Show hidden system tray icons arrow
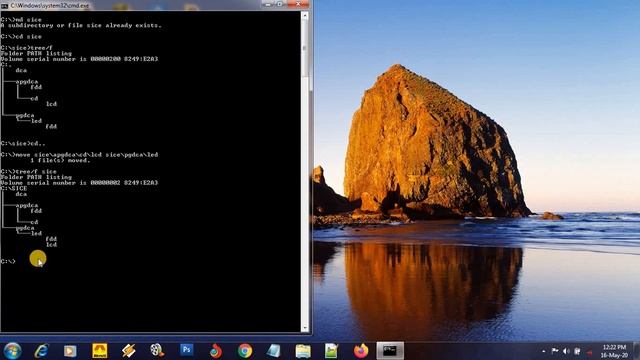 (x=544, y=351)
